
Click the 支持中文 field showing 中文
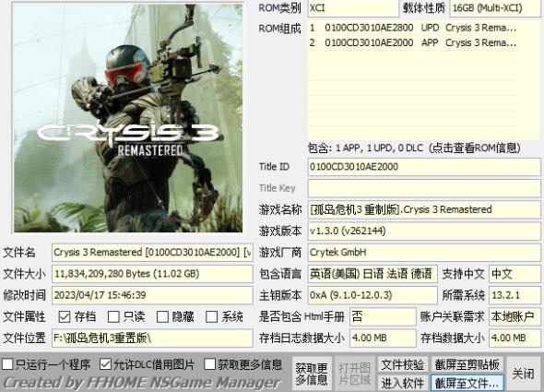coord(514,274)
